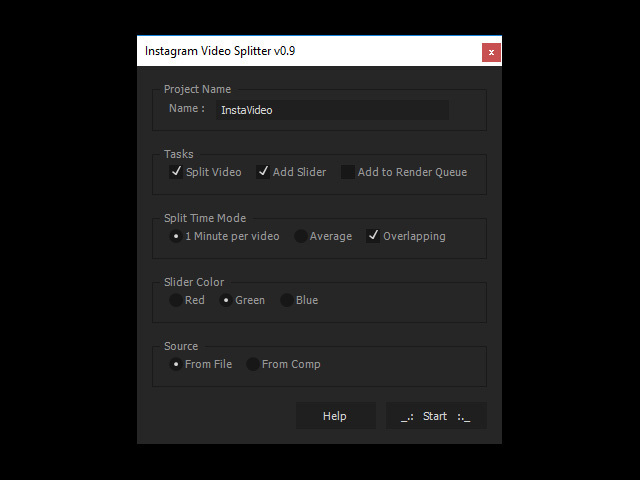
Task: Click the Help button
Action: pyautogui.click(x=336, y=416)
